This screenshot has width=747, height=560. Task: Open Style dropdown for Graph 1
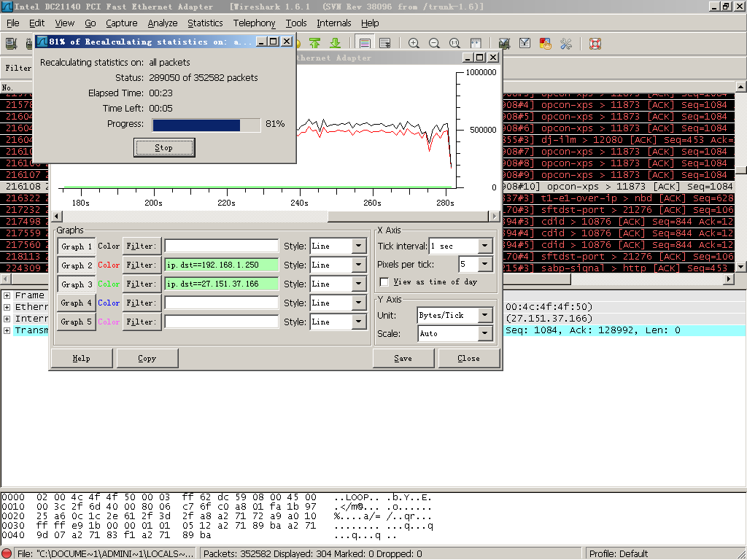359,246
